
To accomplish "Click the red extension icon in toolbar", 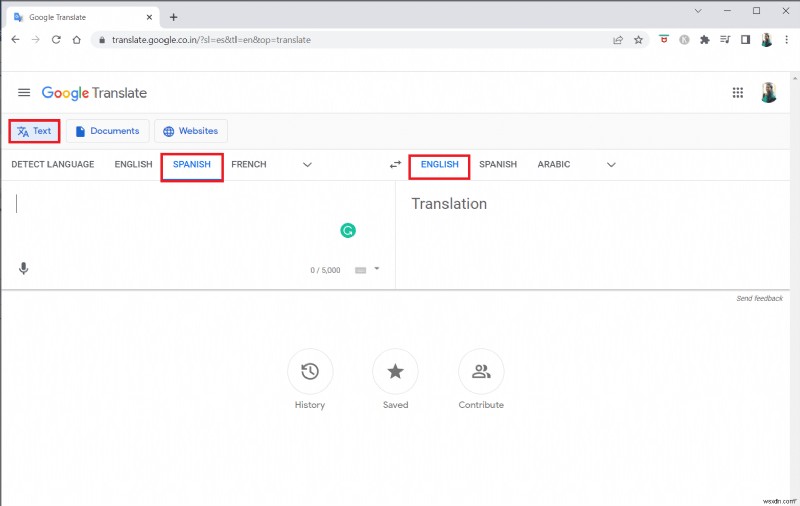I will (x=664, y=39).
